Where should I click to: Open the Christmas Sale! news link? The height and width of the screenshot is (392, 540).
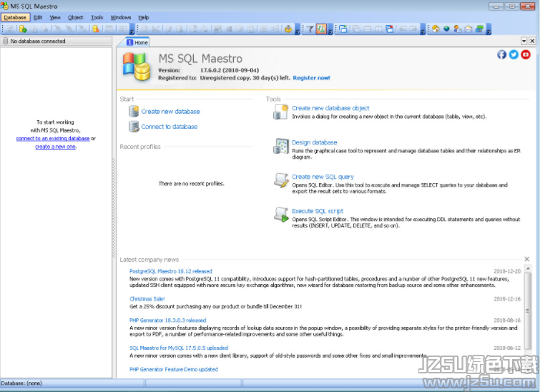pos(147,299)
